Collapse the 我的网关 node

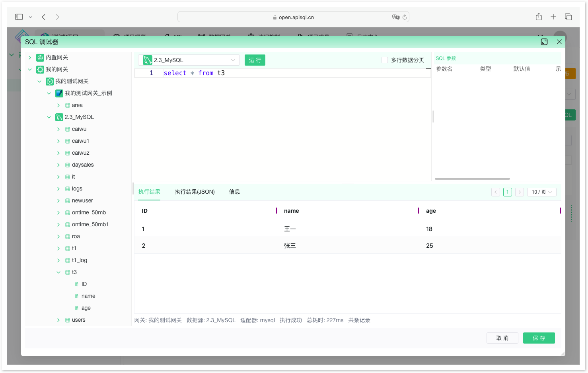pyautogui.click(x=30, y=70)
